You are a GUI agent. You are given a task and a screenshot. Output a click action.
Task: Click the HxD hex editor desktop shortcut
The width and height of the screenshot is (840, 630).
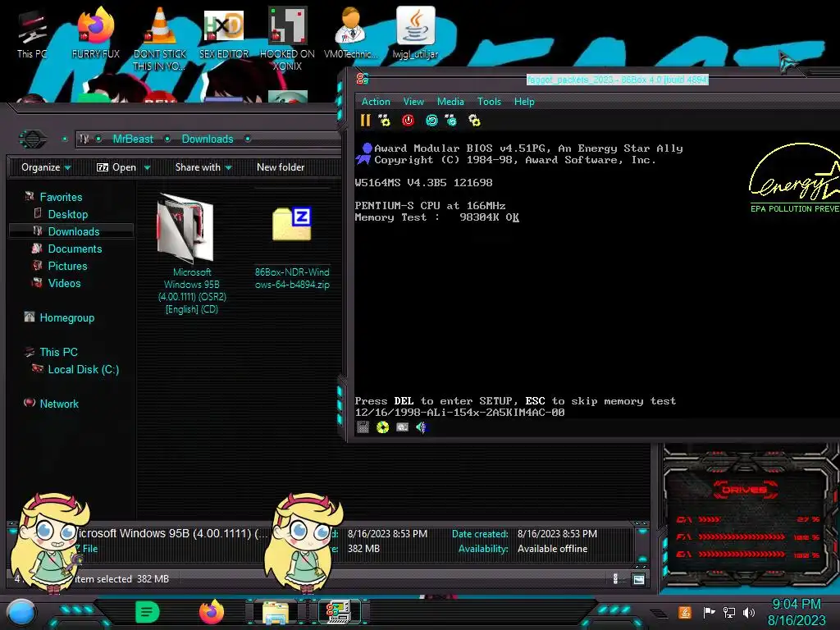pos(224,33)
